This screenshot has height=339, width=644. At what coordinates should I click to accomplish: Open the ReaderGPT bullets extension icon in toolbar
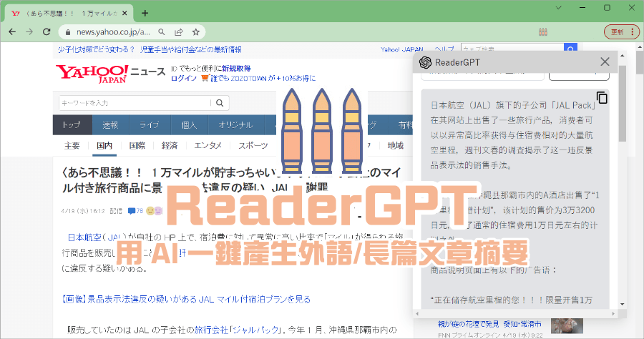pyautogui.click(x=543, y=31)
